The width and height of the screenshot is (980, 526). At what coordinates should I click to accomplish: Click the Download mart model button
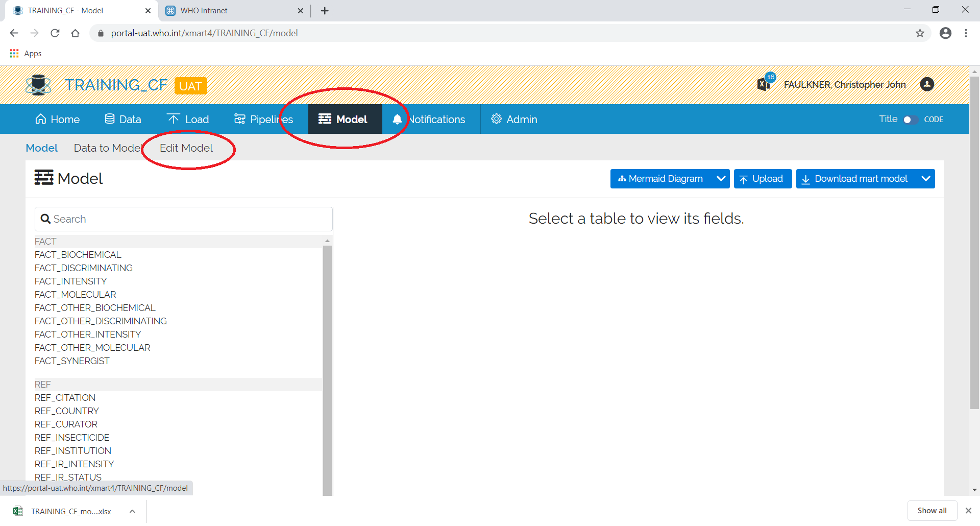pyautogui.click(x=856, y=179)
